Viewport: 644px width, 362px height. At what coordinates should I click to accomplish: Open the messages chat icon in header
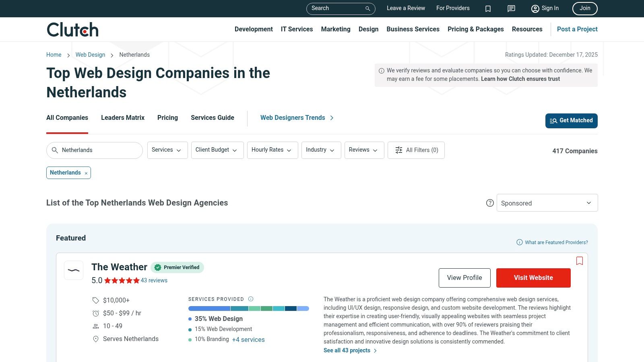tap(511, 8)
